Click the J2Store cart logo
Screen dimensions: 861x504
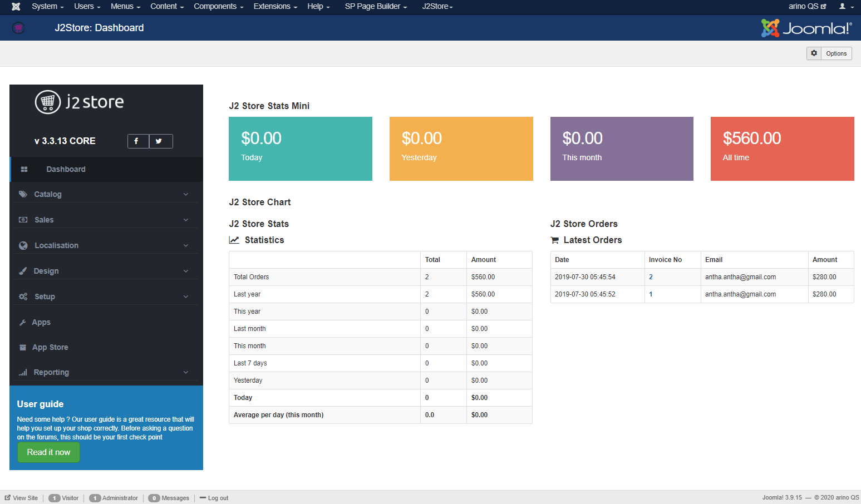click(48, 102)
